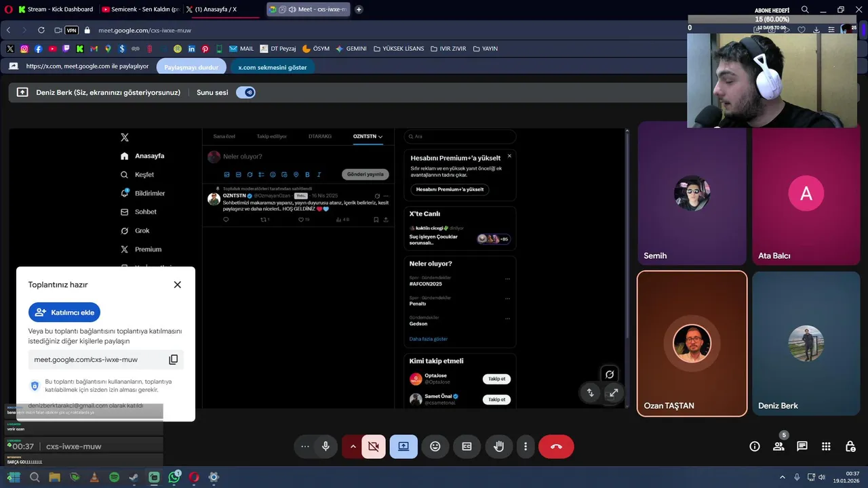Open the GEMINI bookmark

(351, 49)
